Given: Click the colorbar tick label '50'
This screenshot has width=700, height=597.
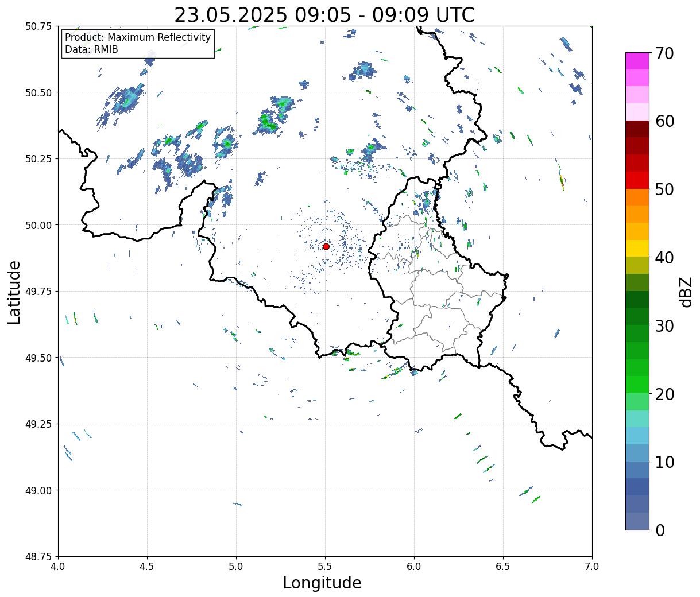Looking at the screenshot, I should pos(664,189).
